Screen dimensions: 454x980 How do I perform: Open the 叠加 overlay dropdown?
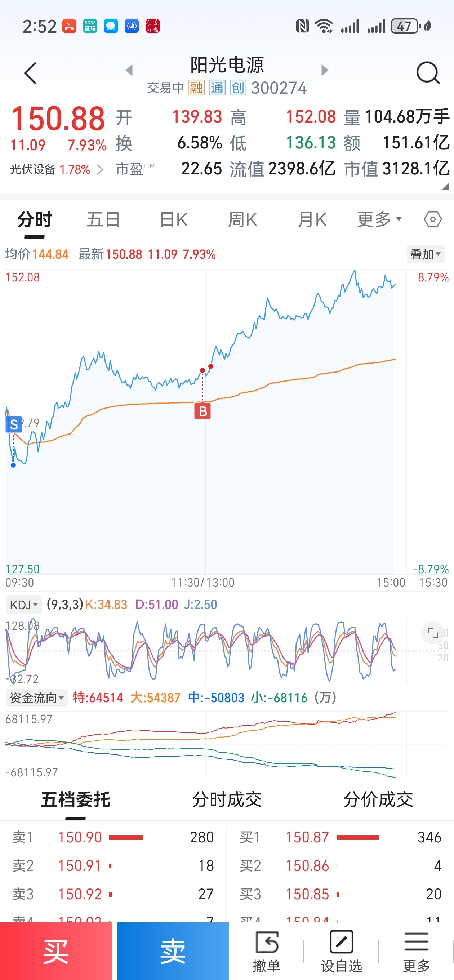[x=425, y=254]
